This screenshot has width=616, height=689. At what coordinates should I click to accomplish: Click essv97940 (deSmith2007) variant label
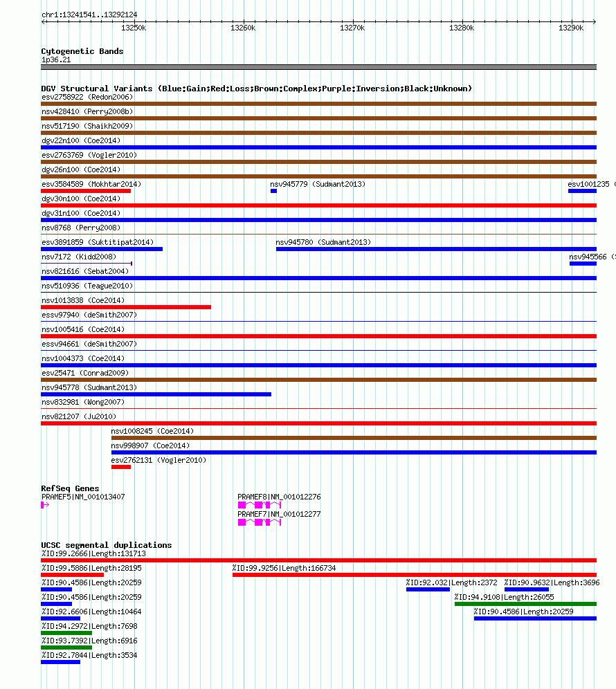coord(89,315)
